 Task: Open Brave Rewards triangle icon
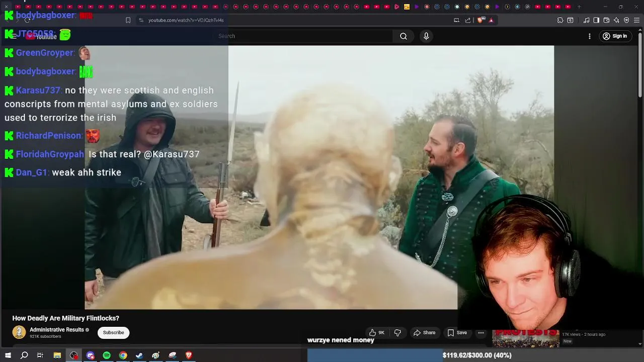pos(491,20)
